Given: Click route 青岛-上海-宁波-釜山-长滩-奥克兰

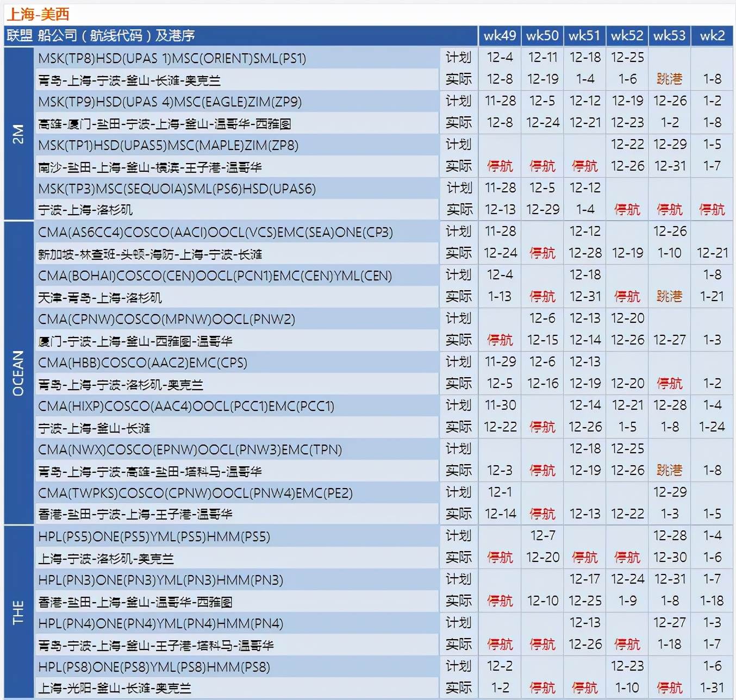Looking at the screenshot, I should click(x=129, y=80).
